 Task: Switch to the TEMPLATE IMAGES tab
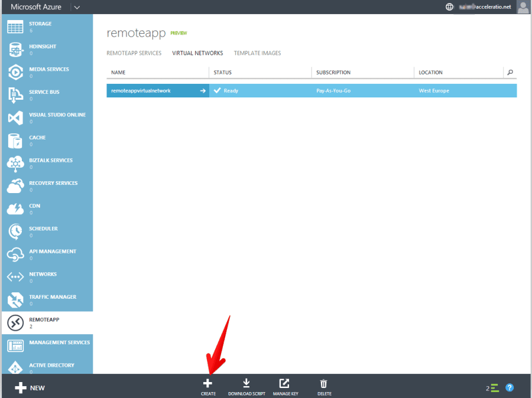(257, 53)
